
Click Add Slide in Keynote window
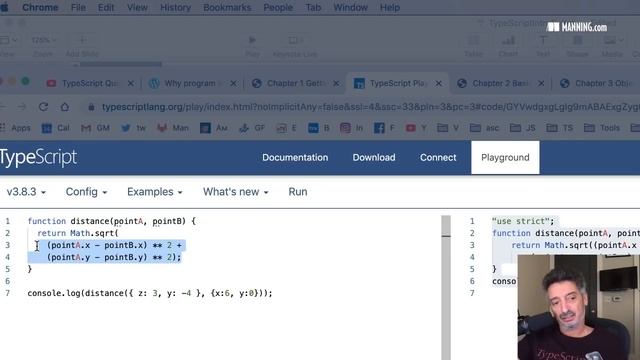pos(82,45)
